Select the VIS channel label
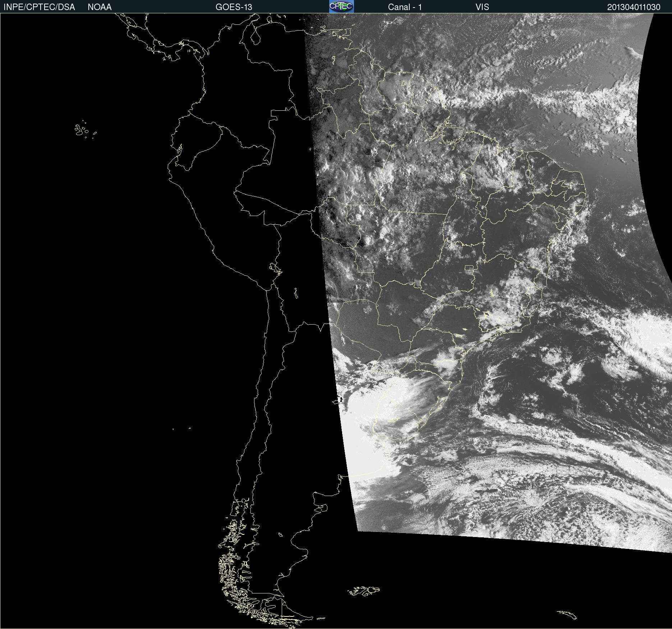The width and height of the screenshot is (672, 629). pyautogui.click(x=482, y=7)
